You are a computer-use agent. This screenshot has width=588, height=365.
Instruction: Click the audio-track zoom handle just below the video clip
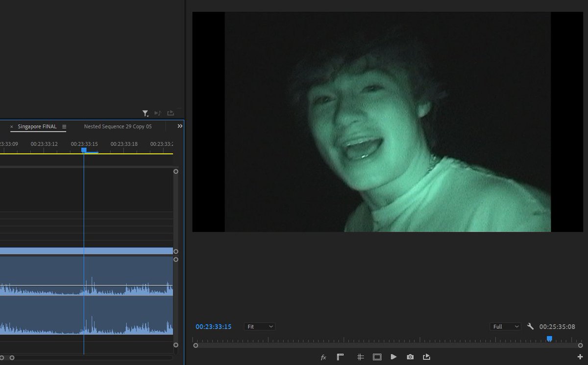click(x=176, y=259)
